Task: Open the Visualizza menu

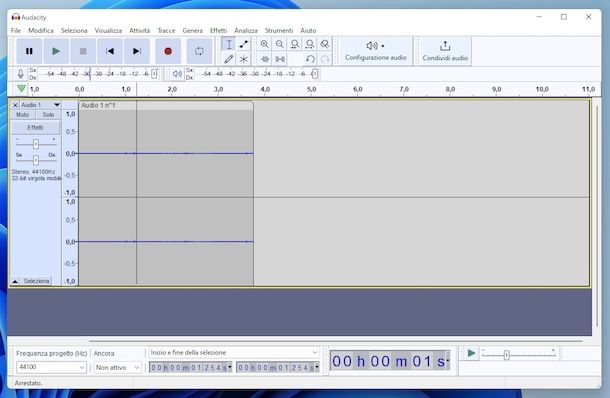Action: point(108,30)
